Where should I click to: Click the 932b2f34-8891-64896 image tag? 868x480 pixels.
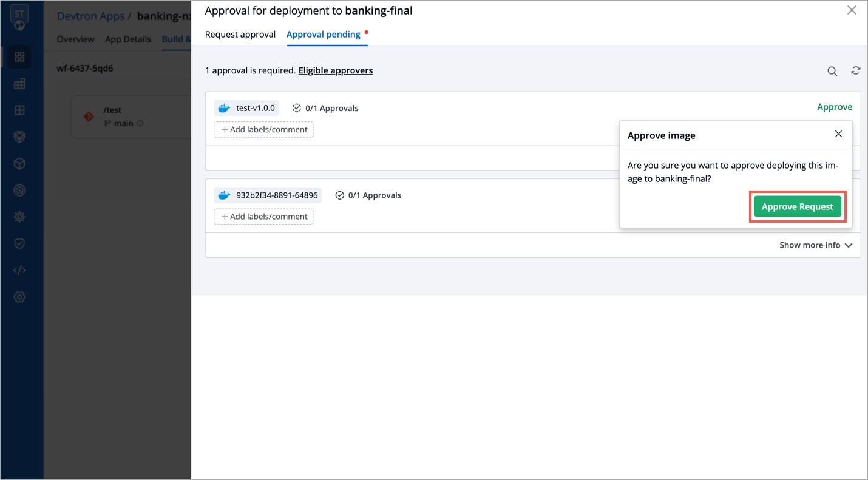pyautogui.click(x=268, y=195)
